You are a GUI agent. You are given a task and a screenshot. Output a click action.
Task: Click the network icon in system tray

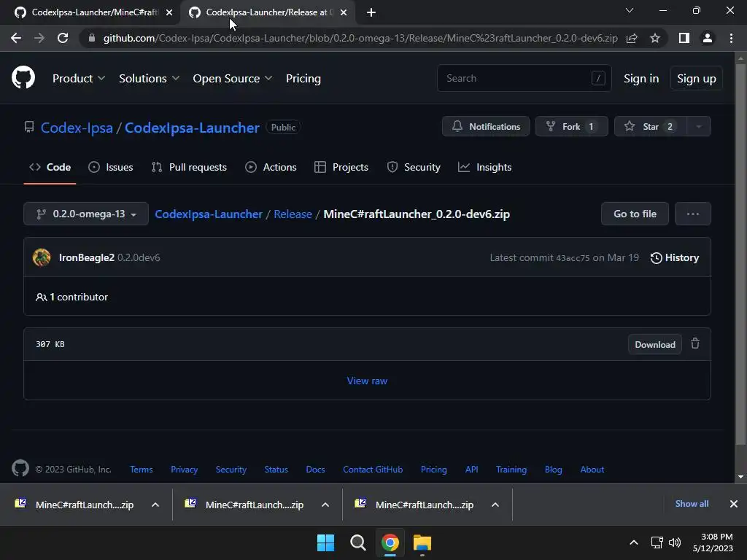[x=657, y=542]
